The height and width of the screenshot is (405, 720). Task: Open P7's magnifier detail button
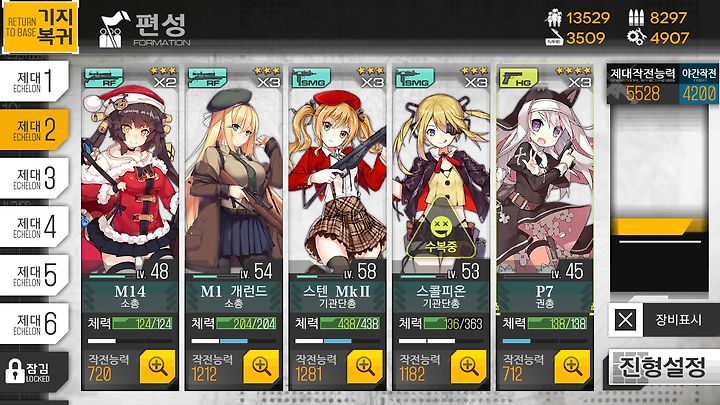click(x=573, y=366)
